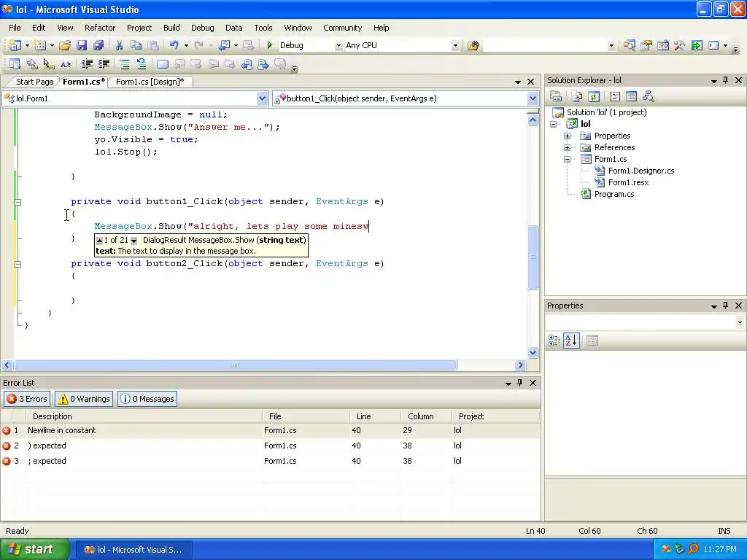
Task: Click the Windows start button
Action: tap(34, 550)
